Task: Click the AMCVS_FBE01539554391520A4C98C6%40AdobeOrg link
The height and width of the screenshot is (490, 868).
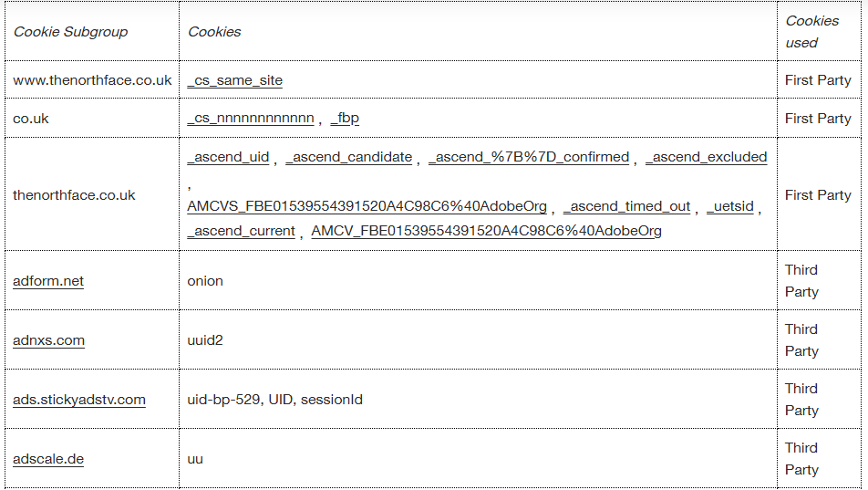Action: (x=367, y=206)
